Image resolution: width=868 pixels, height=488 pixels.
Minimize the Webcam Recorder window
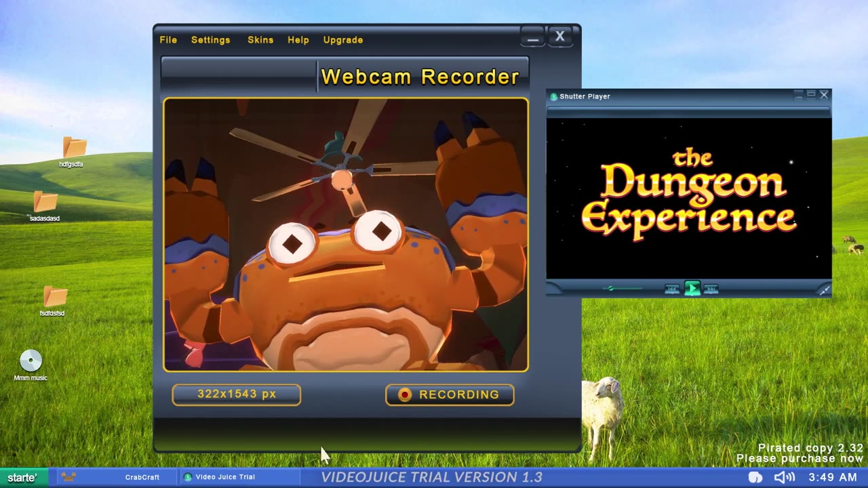pyautogui.click(x=533, y=37)
